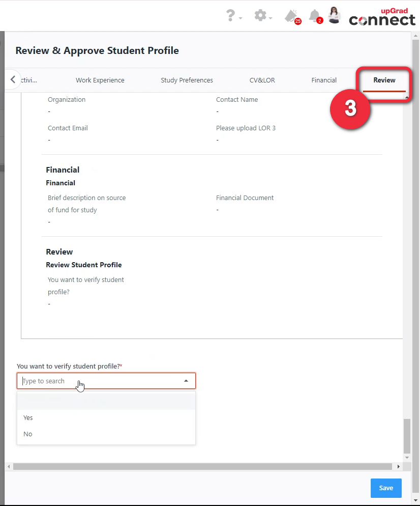Screen dimensions: 420x506
Task: Select Yes in the verify dropdown
Action: pos(28,418)
